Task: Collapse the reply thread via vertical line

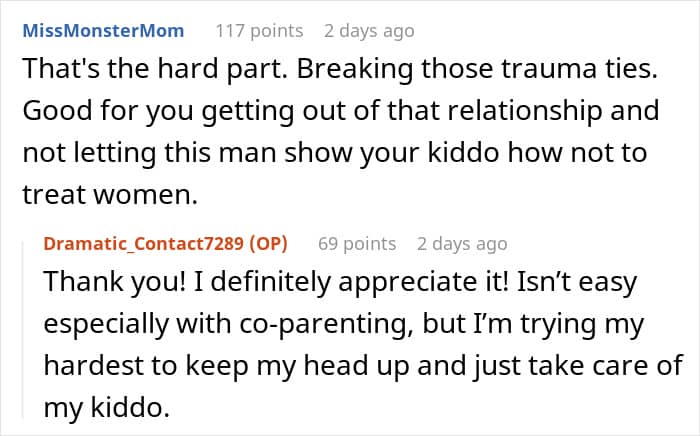Action: (x=23, y=329)
